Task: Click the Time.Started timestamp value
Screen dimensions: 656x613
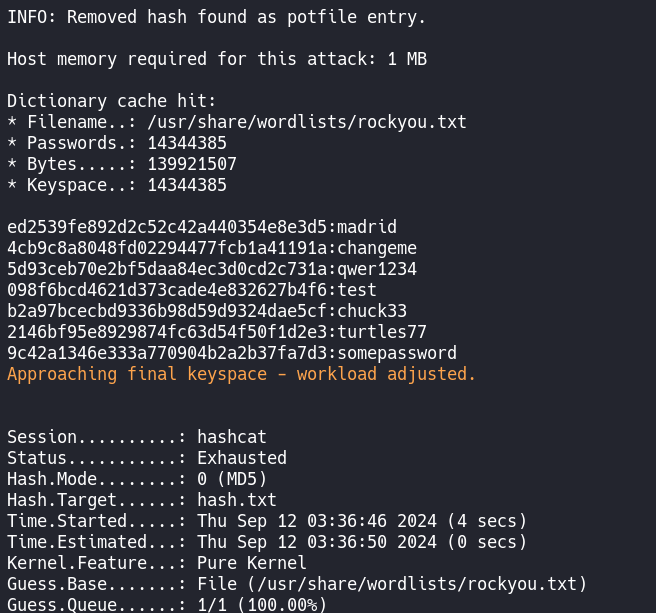Action: click(x=361, y=521)
